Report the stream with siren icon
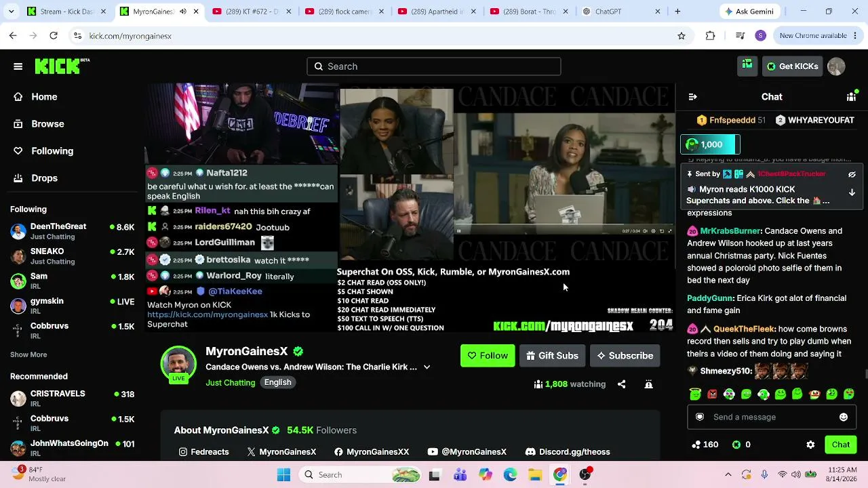The width and height of the screenshot is (868, 488). tap(648, 384)
